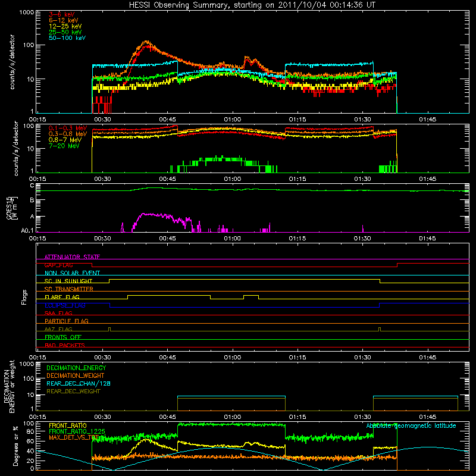This screenshot has height=476, width=476.
Task: Select the SC_TRANSMITTER flag label
Action: tap(69, 289)
